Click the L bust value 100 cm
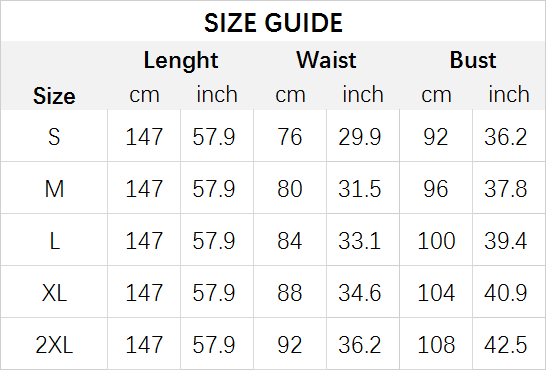Viewport: 547px width, 371px height. click(436, 241)
